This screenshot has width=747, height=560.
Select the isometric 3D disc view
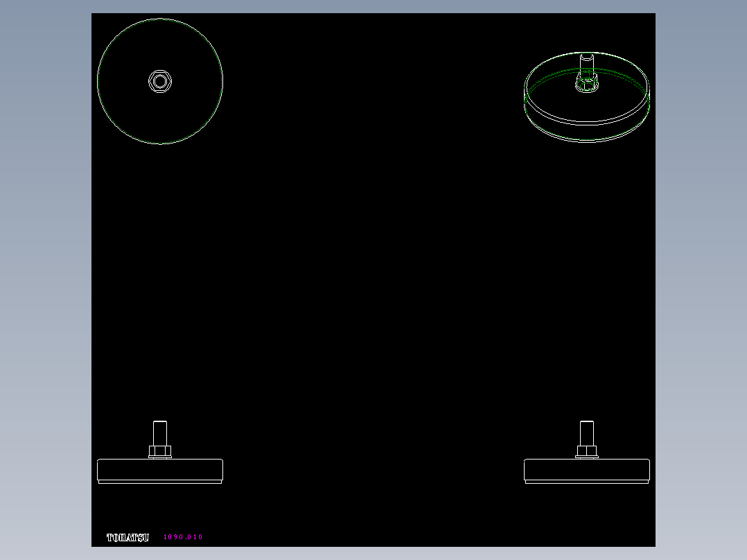[x=587, y=97]
